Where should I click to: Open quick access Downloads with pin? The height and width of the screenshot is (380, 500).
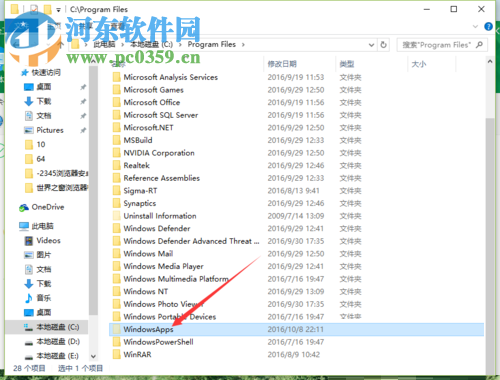tap(38, 101)
